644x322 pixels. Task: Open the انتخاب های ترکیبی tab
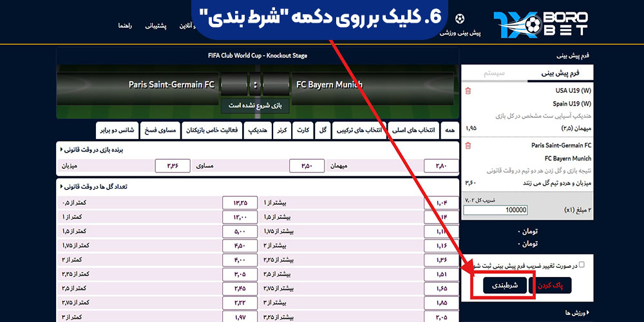coord(359,130)
